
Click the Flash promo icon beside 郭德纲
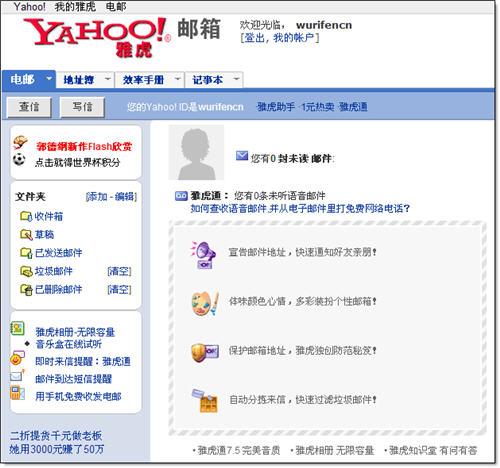coord(20,143)
